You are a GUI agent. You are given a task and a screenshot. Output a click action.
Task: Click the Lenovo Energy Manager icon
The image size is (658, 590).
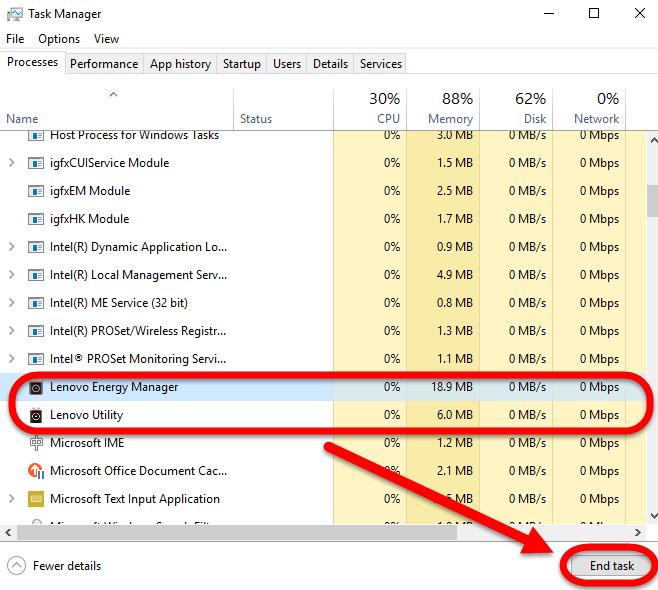coord(36,387)
